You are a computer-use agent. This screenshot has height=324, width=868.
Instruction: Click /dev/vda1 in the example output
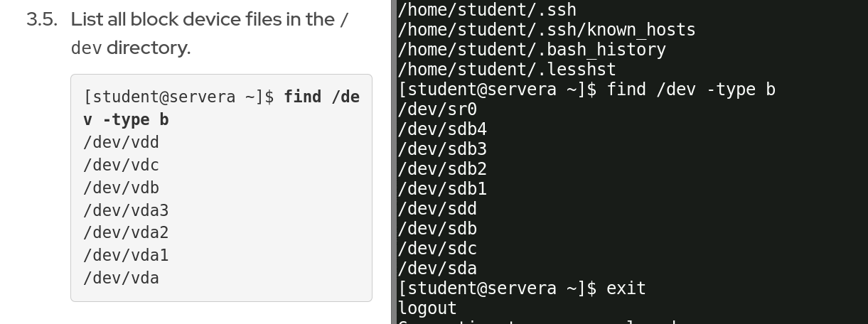click(126, 255)
